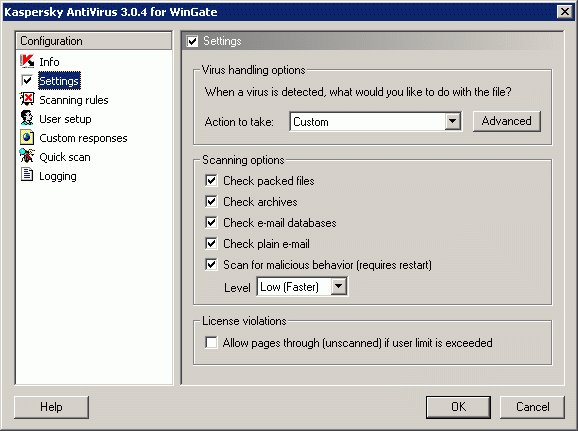The image size is (578, 431).
Task: Click the Logging document icon
Action: tap(27, 175)
